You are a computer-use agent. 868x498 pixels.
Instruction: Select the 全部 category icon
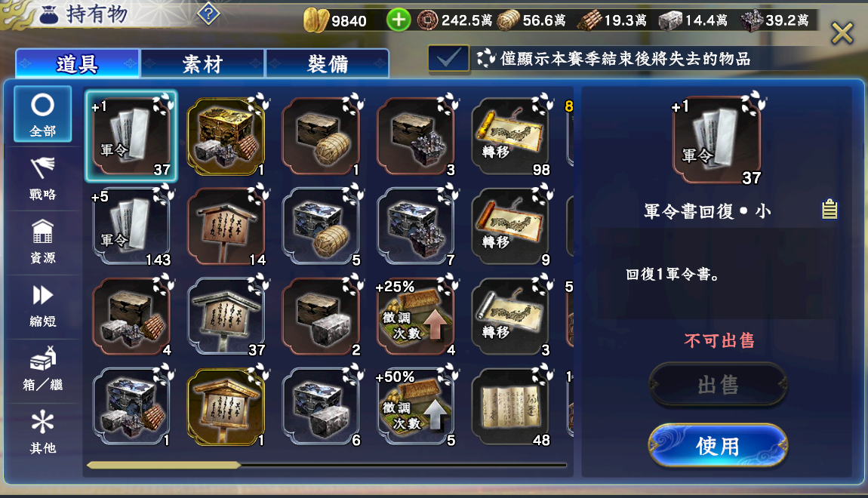click(x=42, y=114)
